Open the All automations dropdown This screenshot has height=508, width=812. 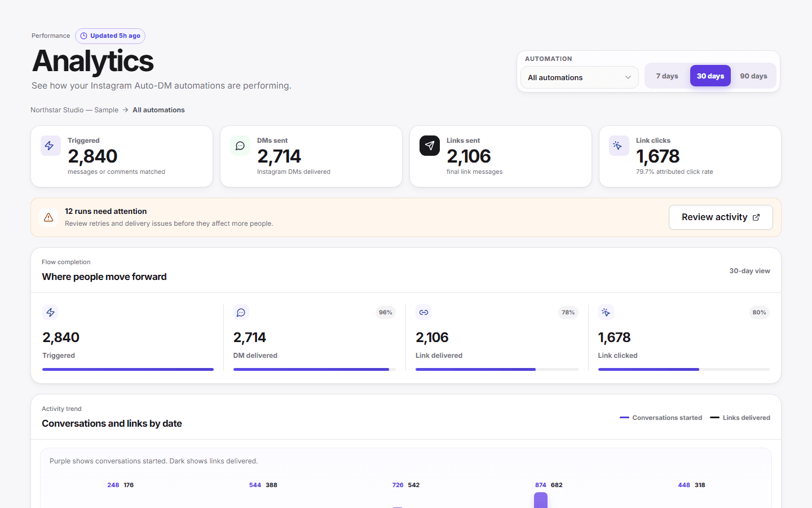tap(579, 77)
